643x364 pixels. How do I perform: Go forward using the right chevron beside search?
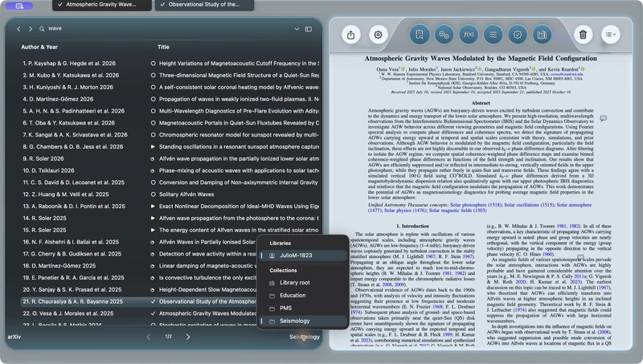coord(31,29)
